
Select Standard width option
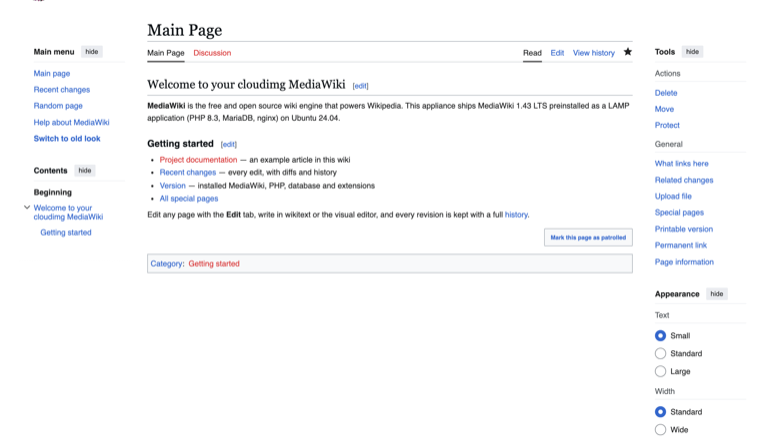point(660,412)
